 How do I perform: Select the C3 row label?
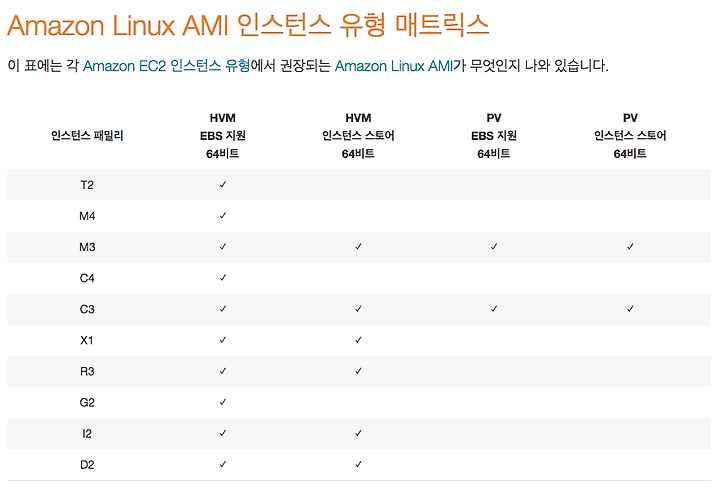[x=87, y=309]
